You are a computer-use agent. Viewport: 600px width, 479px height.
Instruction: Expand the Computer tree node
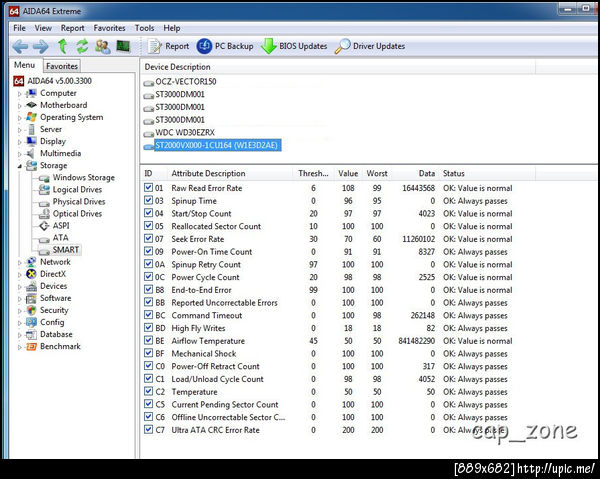(x=20, y=94)
